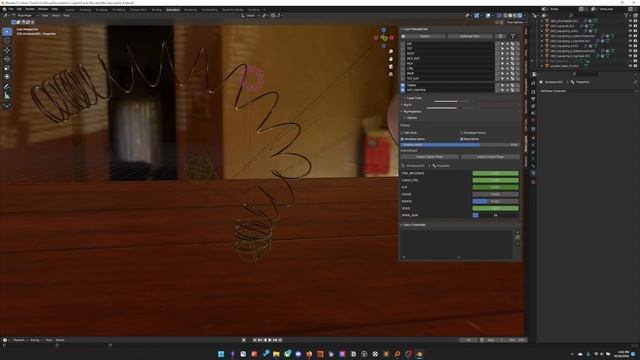Collapse the Rig Properties panel
This screenshot has height=360, width=640.
(402, 111)
